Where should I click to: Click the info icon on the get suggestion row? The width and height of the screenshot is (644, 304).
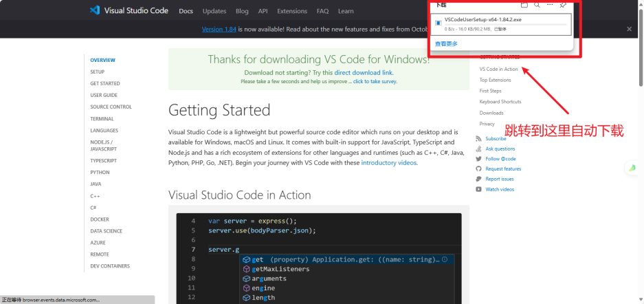click(445, 259)
